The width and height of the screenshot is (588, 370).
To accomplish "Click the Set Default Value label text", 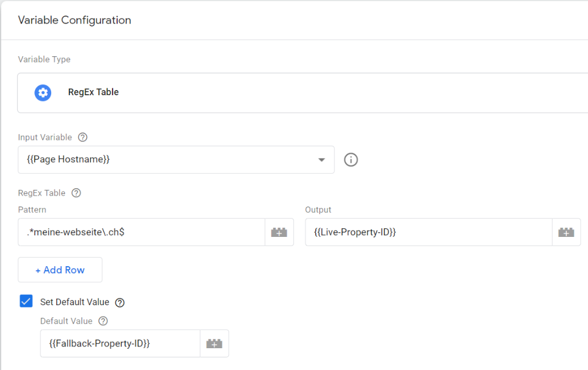I will click(x=75, y=302).
